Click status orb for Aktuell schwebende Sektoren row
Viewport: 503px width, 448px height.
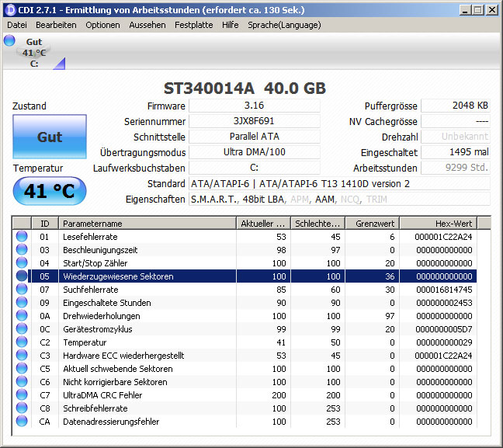22,368
